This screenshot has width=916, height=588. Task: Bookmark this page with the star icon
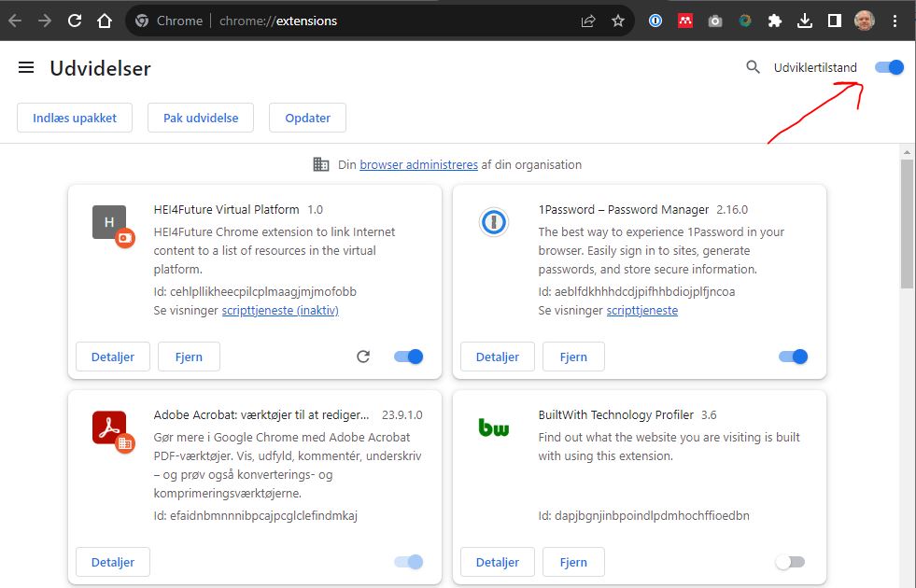click(617, 21)
